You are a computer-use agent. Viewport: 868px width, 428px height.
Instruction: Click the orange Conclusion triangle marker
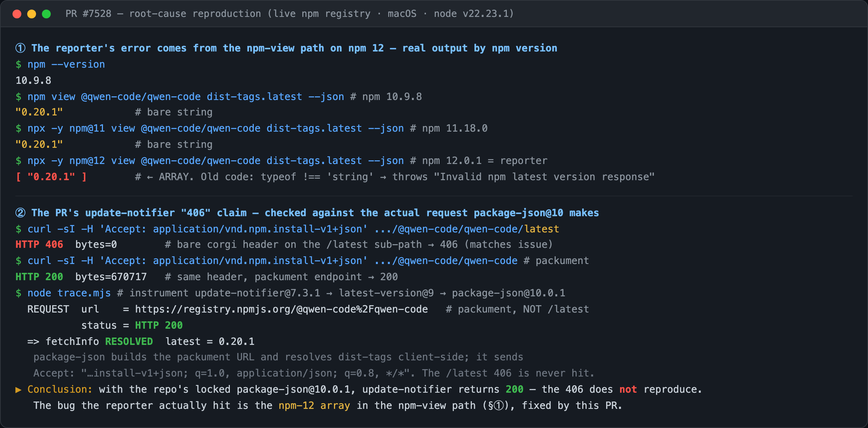click(18, 389)
